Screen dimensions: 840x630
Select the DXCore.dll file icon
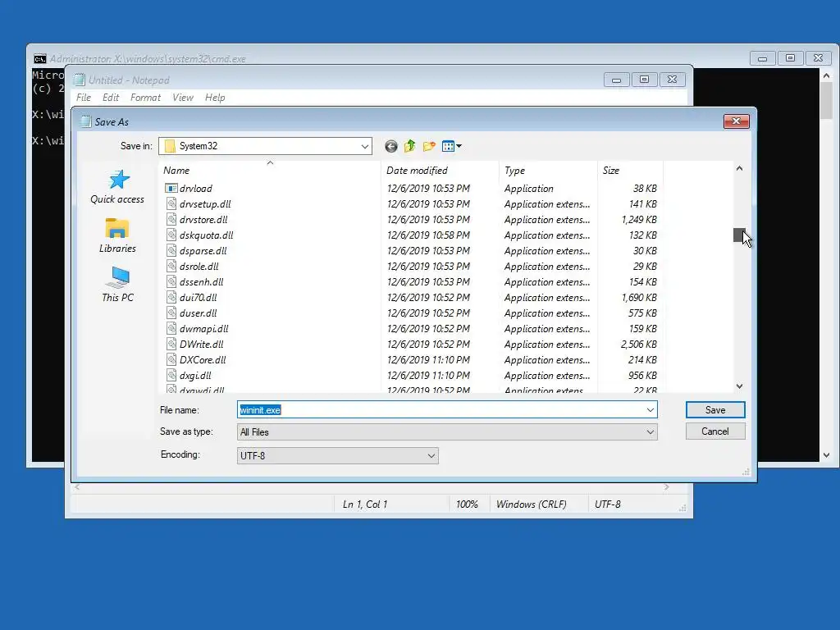pos(171,359)
